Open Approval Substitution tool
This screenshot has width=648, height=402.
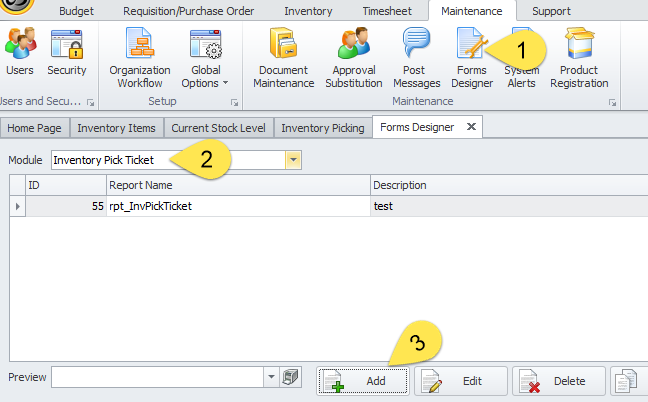(353, 58)
